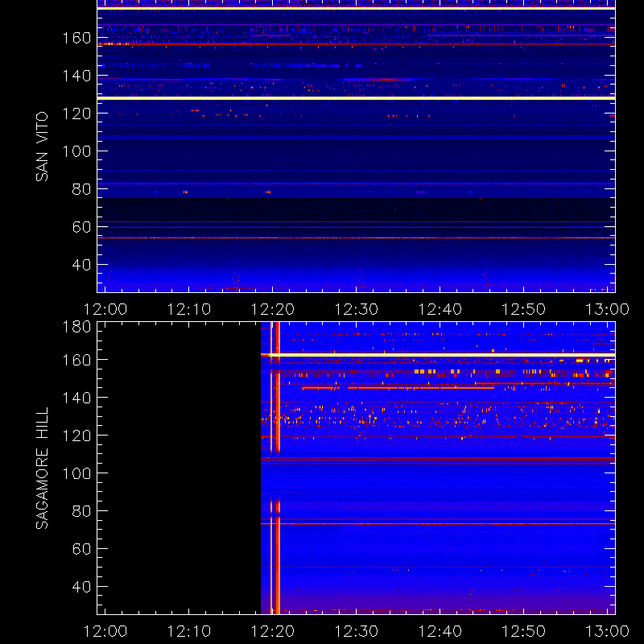Select the 140 tick label on San Vito plot
The image size is (644, 644).
(76, 76)
